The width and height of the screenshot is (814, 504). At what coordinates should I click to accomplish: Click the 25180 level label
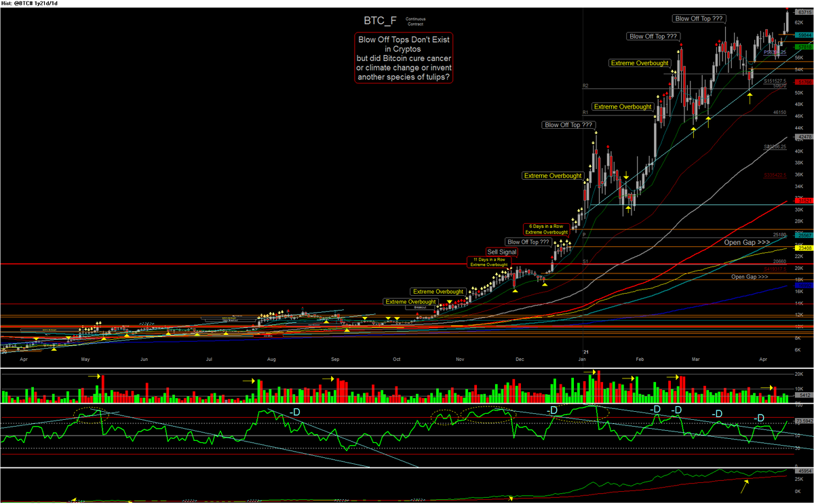click(x=778, y=235)
